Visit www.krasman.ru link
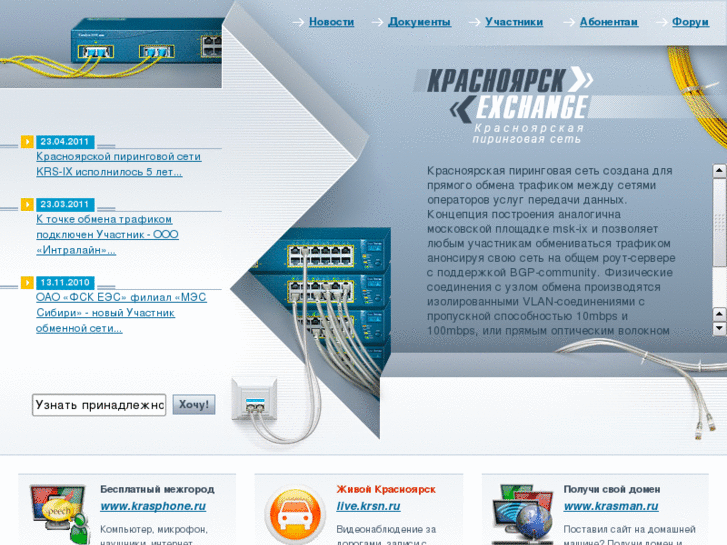The image size is (727, 545). [x=611, y=506]
